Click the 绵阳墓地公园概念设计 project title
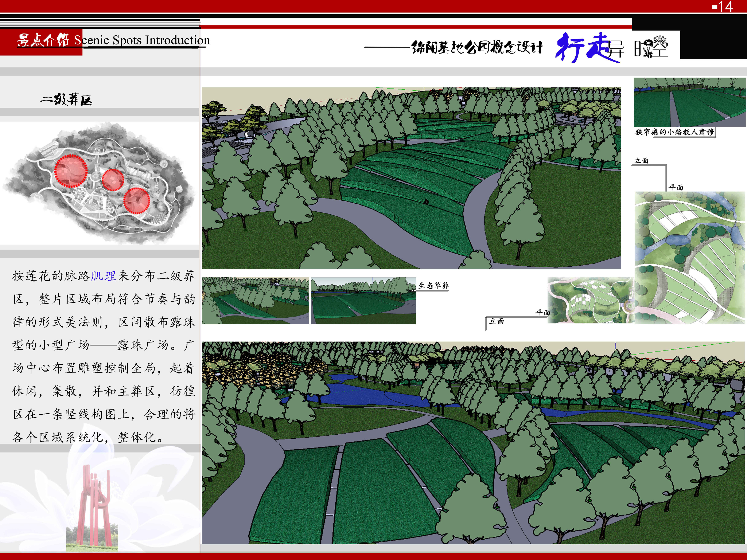This screenshot has width=747, height=560. coord(477,48)
